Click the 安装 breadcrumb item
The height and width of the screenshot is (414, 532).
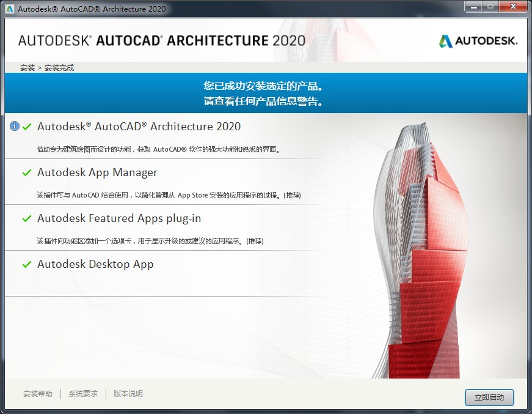(x=27, y=68)
